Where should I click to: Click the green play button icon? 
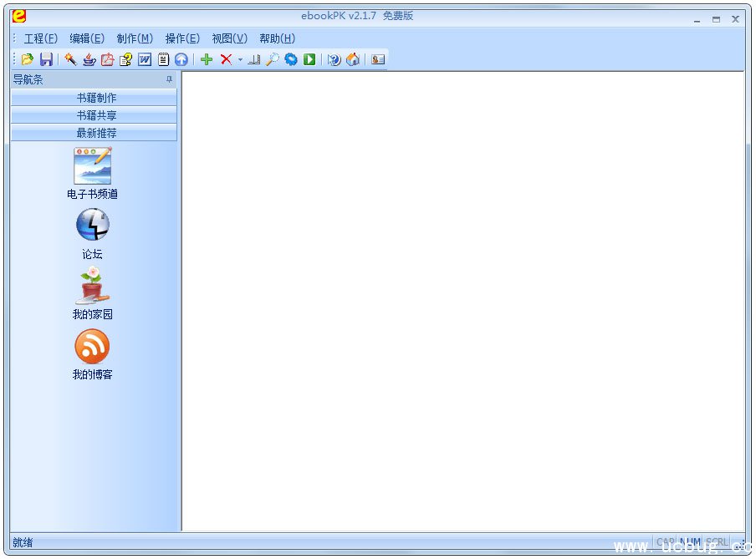[309, 59]
